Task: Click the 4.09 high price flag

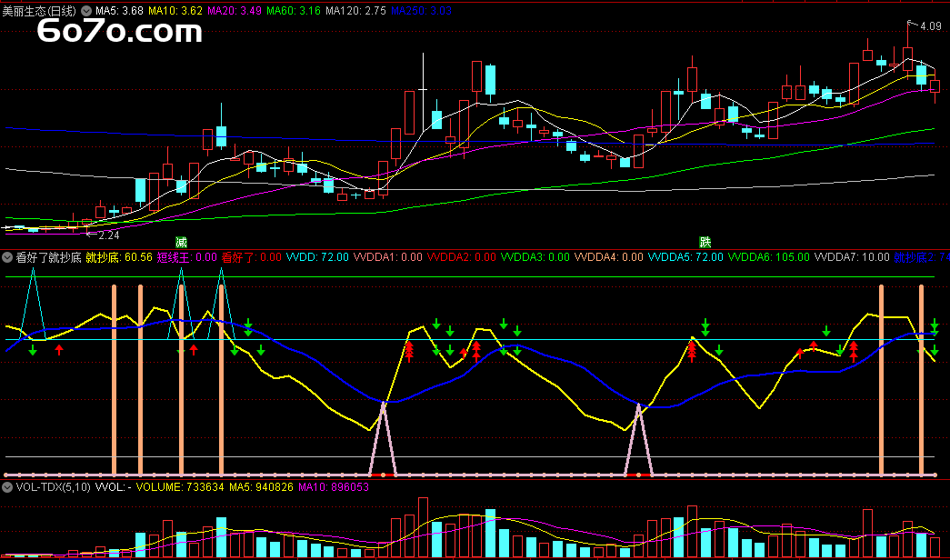Action: [929, 26]
